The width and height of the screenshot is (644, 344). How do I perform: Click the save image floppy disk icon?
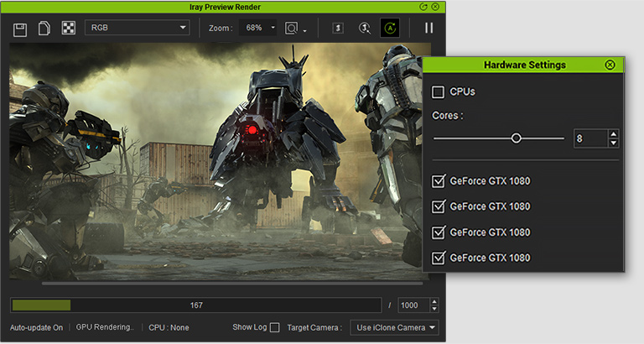click(20, 29)
